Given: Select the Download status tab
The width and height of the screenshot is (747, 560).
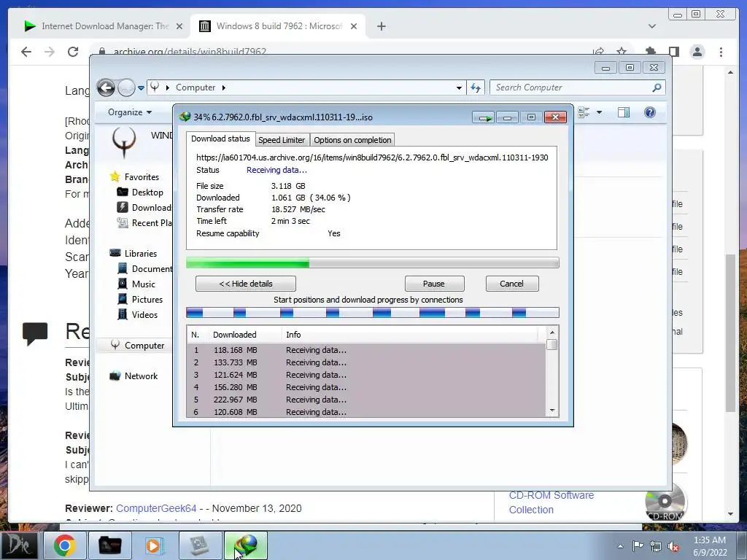Looking at the screenshot, I should click(220, 139).
